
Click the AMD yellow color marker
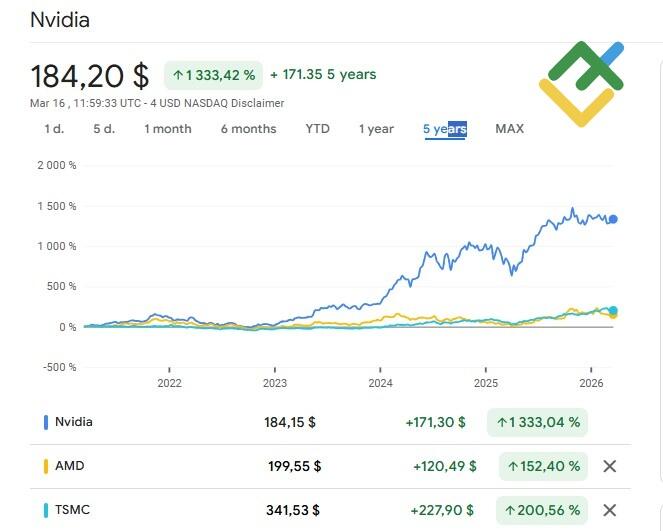tap(46, 466)
